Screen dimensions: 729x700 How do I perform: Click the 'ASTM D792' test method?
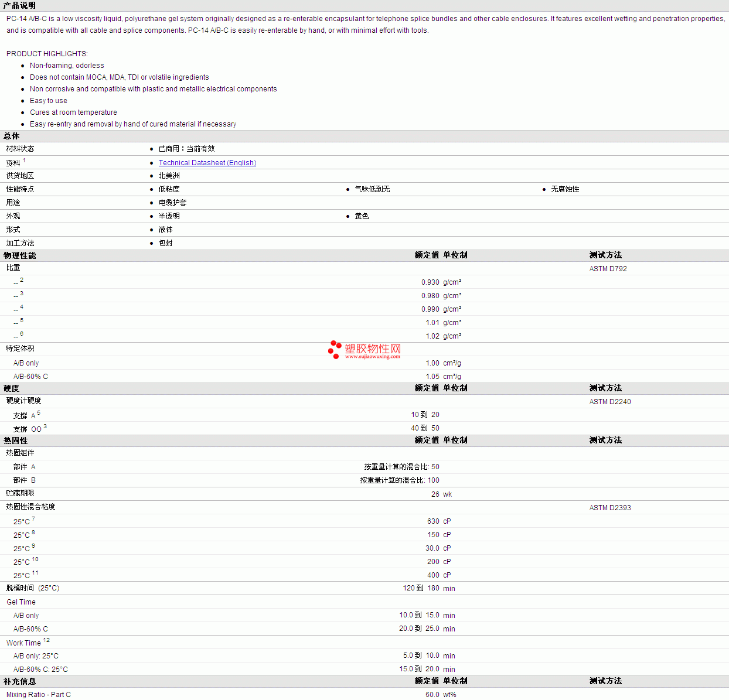click(608, 269)
